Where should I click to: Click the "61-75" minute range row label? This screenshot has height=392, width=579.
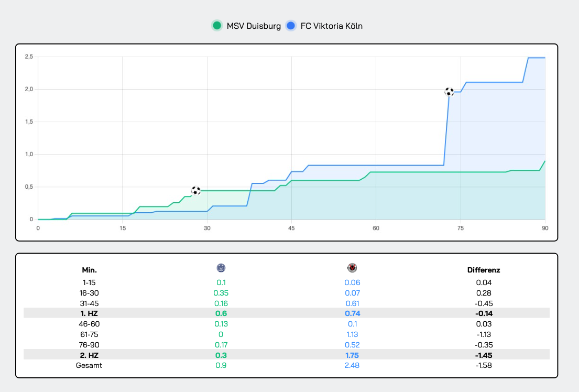coord(90,334)
